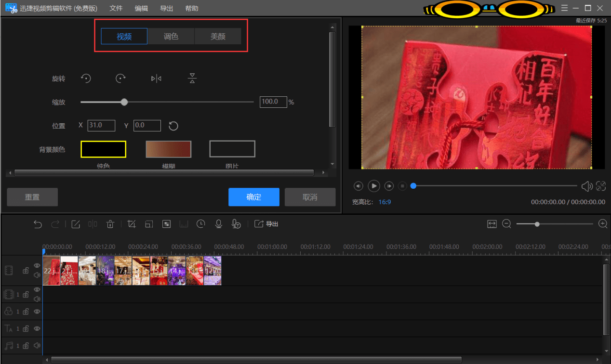Flip the video horizontally
Image resolution: width=611 pixels, height=364 pixels.
(x=156, y=78)
